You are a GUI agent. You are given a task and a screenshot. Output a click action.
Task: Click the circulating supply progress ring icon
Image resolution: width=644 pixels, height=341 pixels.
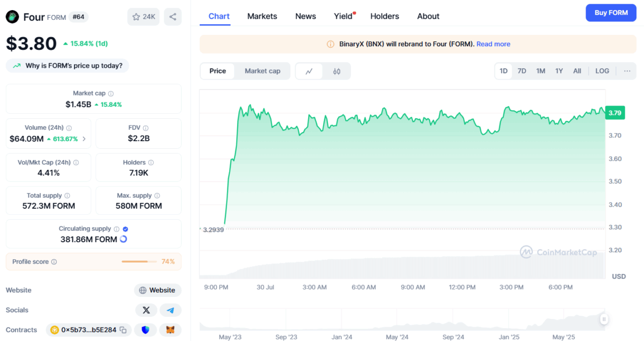tap(123, 240)
